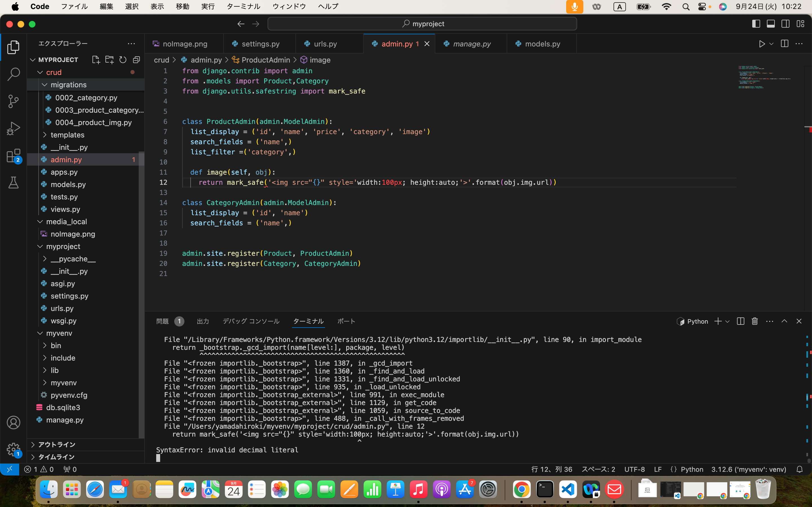Refresh the explorer file tree
Viewport: 812px width, 507px height.
[123, 60]
